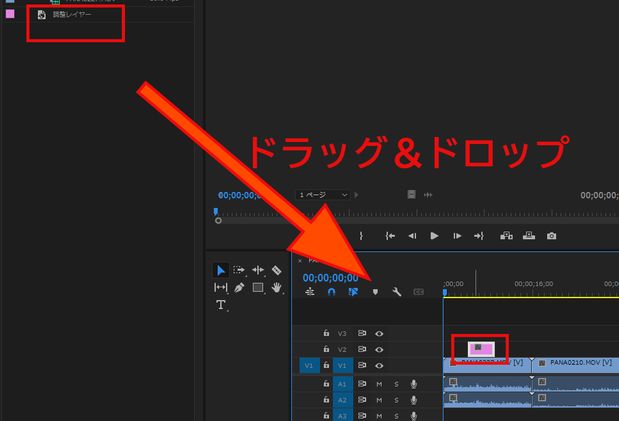Click the program monitor playhead marker

(216, 212)
